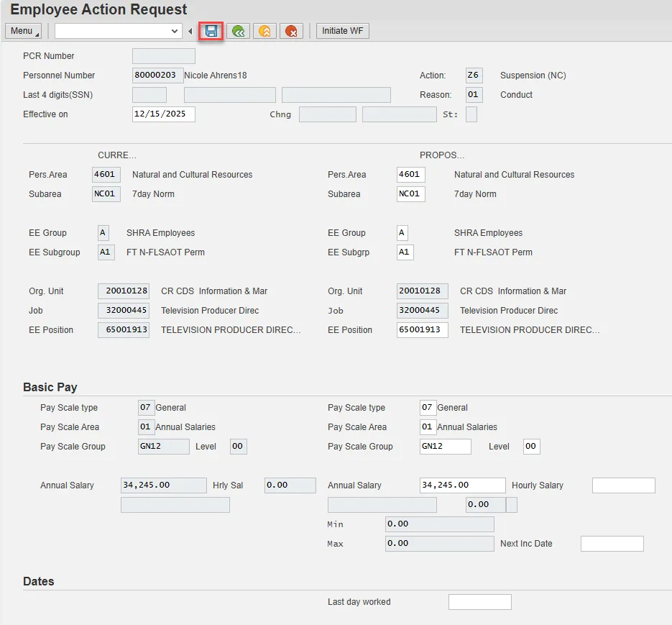The image size is (672, 625).
Task: Click the proposed Pers.Area 4601 field
Action: click(410, 175)
